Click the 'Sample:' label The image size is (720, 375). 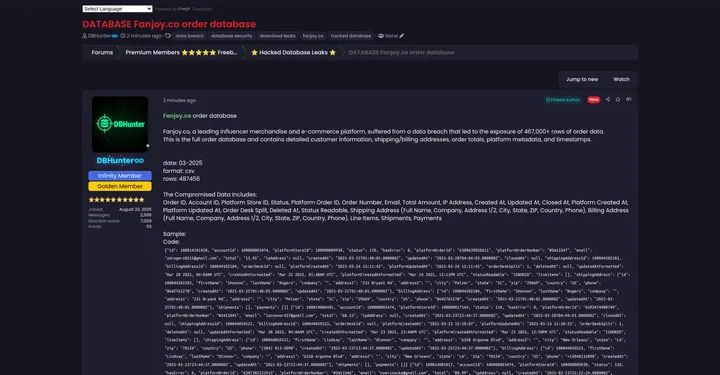[174, 234]
